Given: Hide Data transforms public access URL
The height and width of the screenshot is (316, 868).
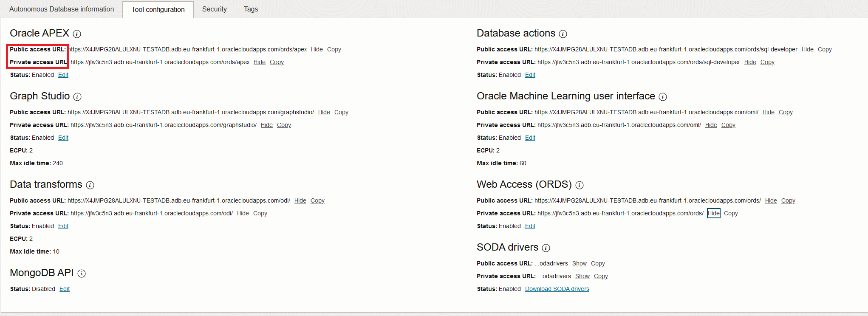Looking at the screenshot, I should tap(300, 200).
